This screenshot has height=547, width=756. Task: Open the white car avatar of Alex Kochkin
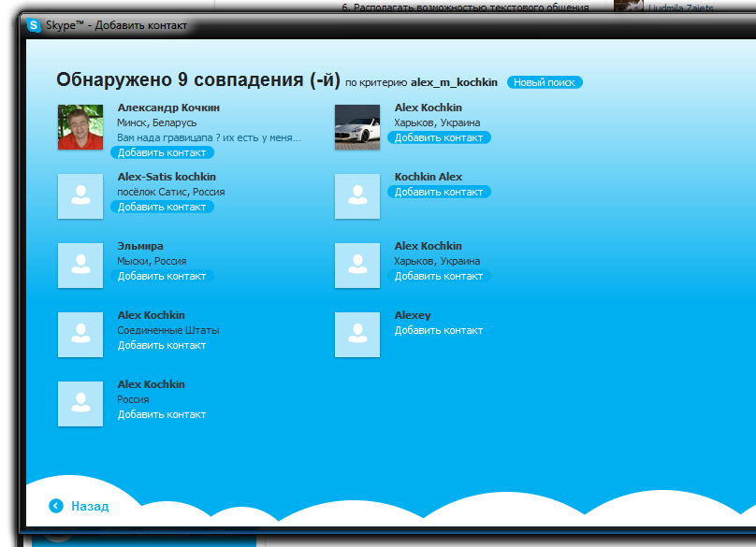point(357,127)
